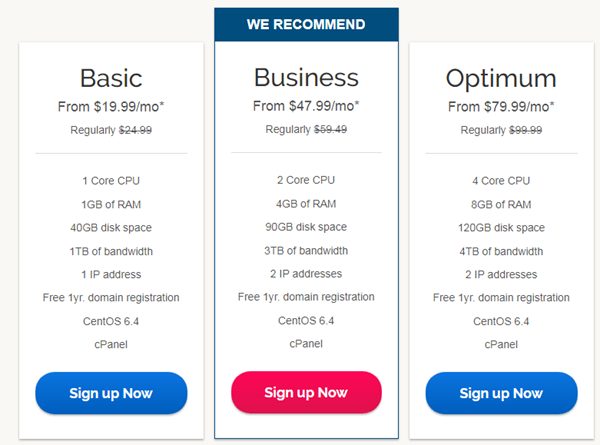This screenshot has height=445, width=600.
Task: Select the Optimum plan heading
Action: 501,79
